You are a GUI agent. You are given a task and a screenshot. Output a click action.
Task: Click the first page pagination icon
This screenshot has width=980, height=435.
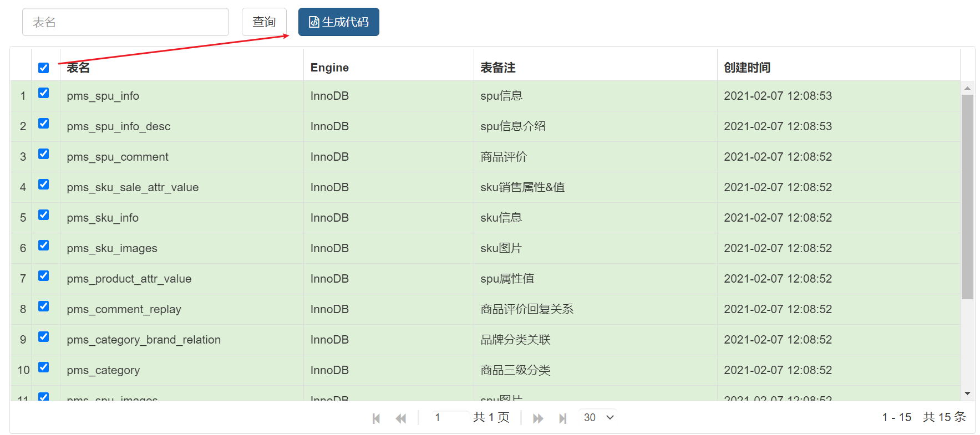point(376,418)
